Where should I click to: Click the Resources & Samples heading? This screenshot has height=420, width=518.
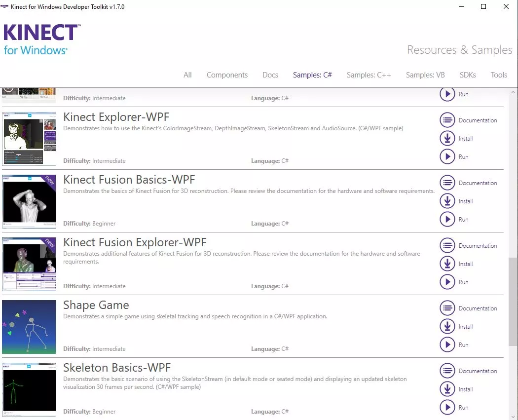click(x=459, y=50)
